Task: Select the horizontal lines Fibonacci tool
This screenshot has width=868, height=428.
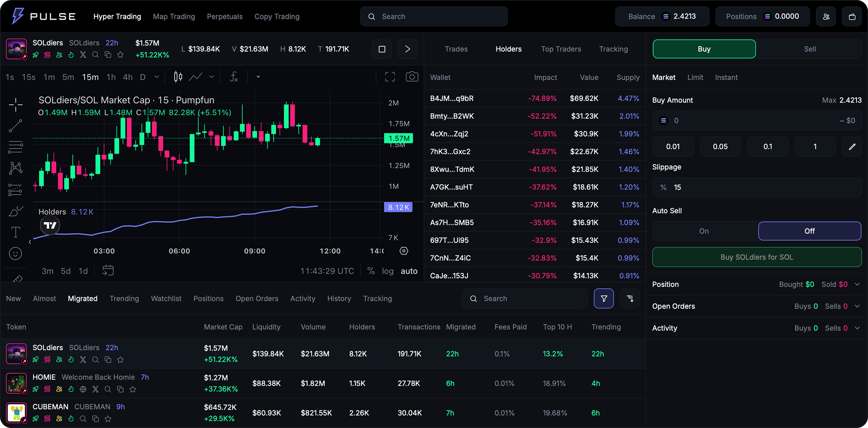Action: 16,147
